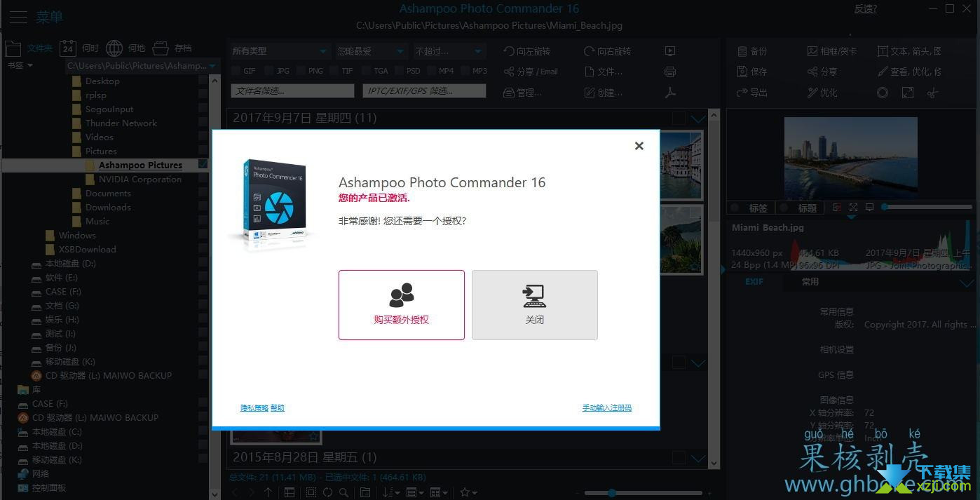Click the select-all icon in bottom toolbar

[311, 493]
